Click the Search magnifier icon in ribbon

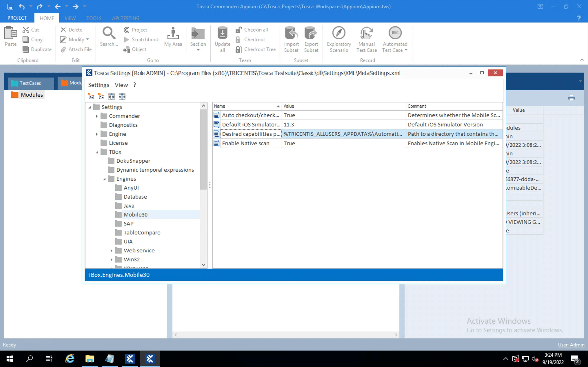pyautogui.click(x=109, y=33)
